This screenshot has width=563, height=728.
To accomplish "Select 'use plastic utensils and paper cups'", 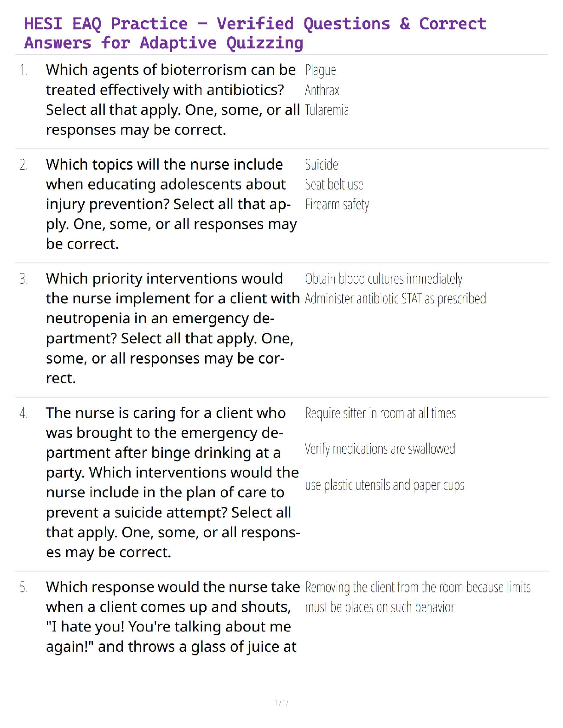I will click(x=385, y=485).
